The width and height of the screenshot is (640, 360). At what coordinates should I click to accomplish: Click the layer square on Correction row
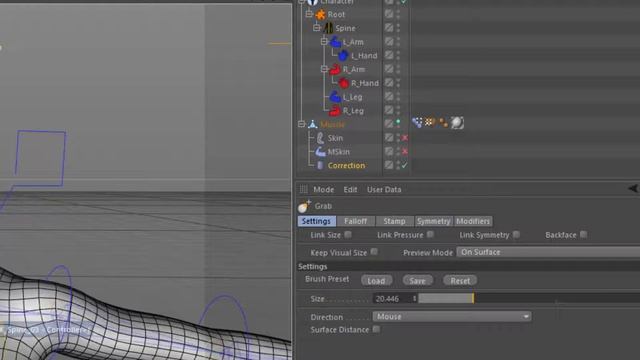coord(389,165)
